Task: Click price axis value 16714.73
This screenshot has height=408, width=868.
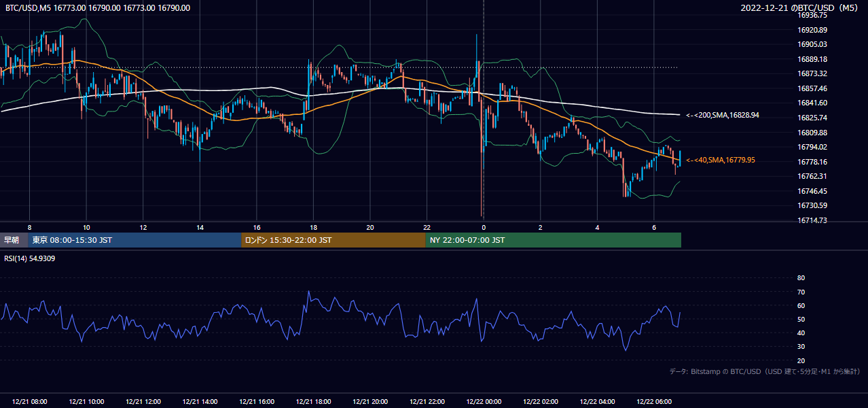Action: pyautogui.click(x=812, y=220)
